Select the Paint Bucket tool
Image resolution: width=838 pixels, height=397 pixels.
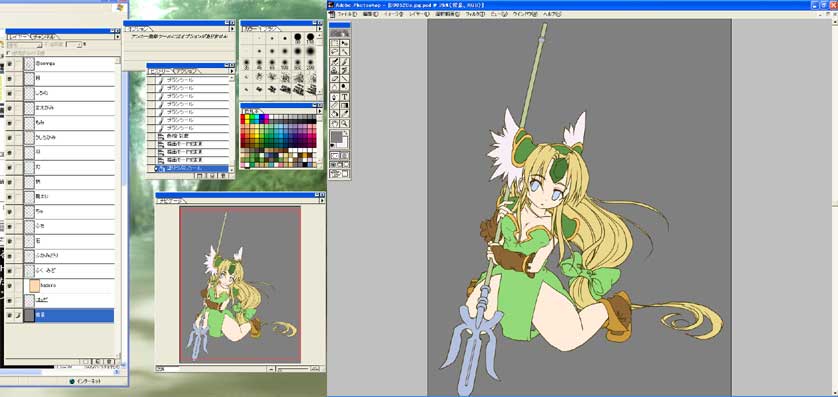tap(335, 113)
